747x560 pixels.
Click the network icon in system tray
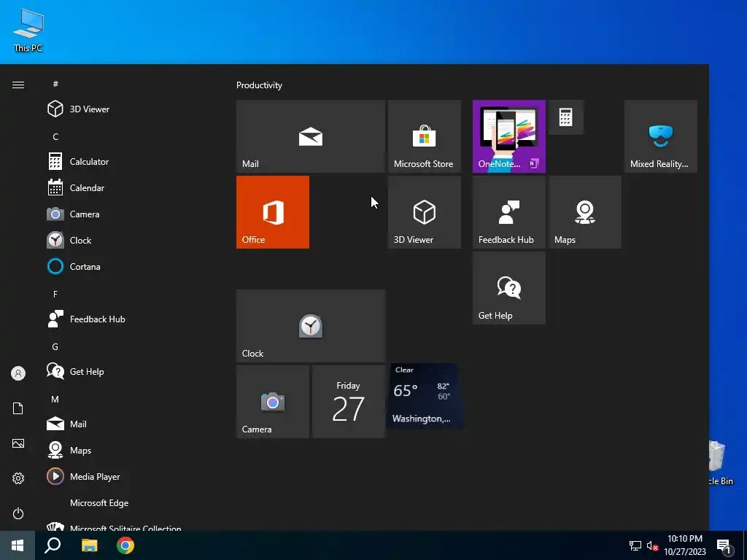pos(635,545)
